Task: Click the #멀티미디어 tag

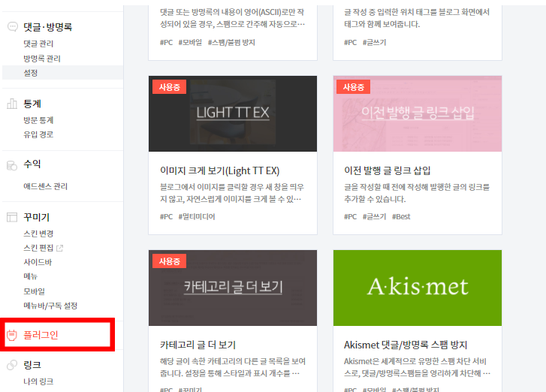Action: pos(197,216)
